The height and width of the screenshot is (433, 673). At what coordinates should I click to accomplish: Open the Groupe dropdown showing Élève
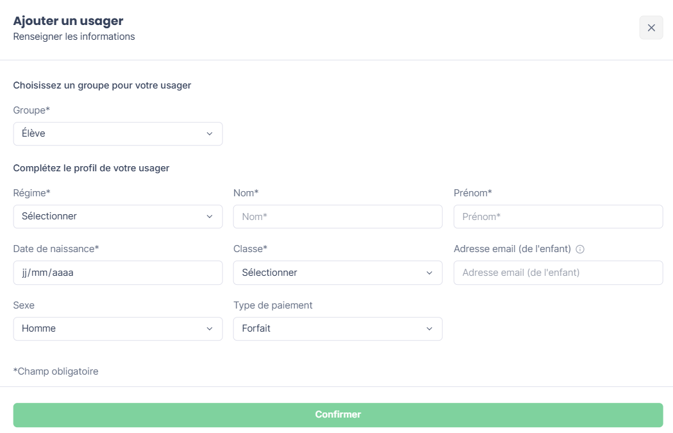click(x=118, y=134)
